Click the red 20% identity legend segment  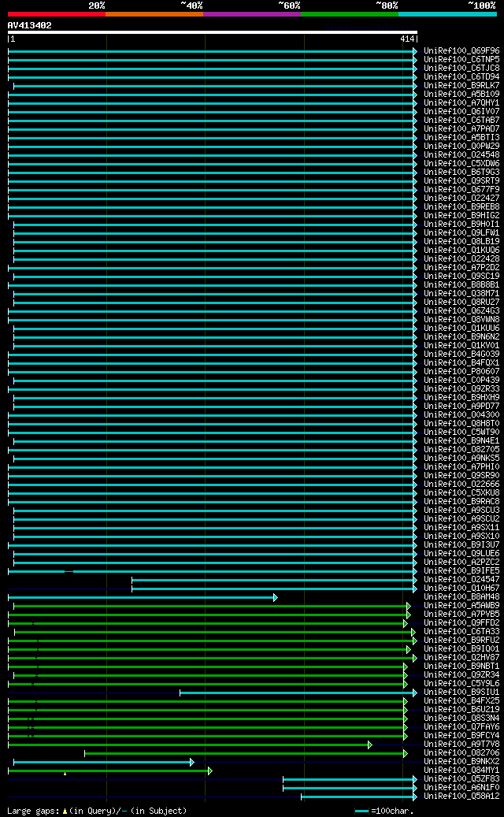pos(56,14)
